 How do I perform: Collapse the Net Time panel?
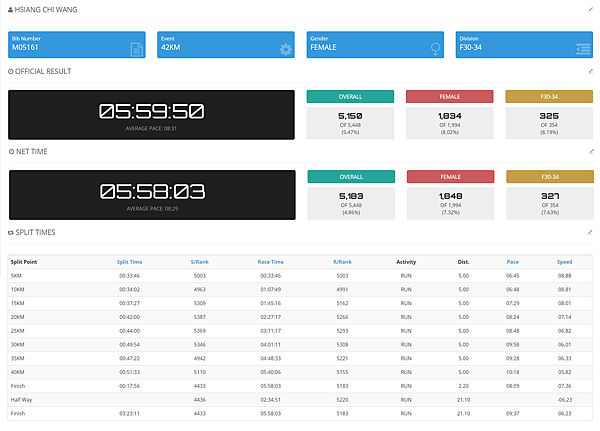pos(592,152)
